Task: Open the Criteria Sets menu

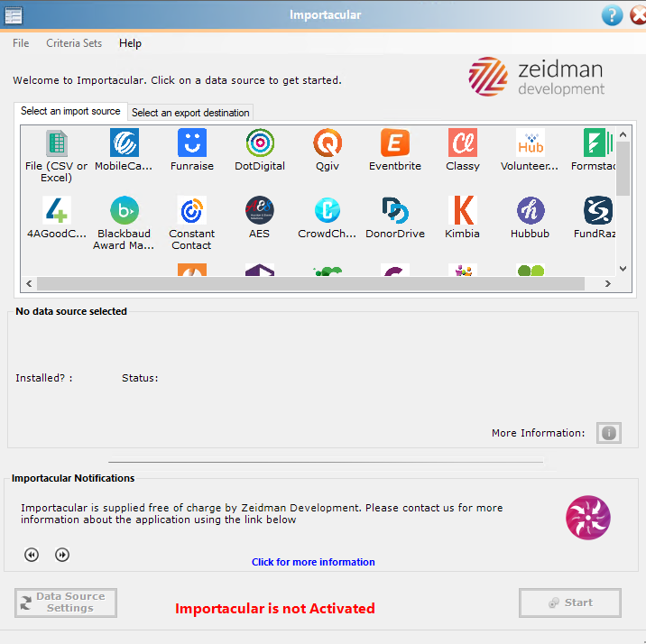Action: tap(74, 43)
